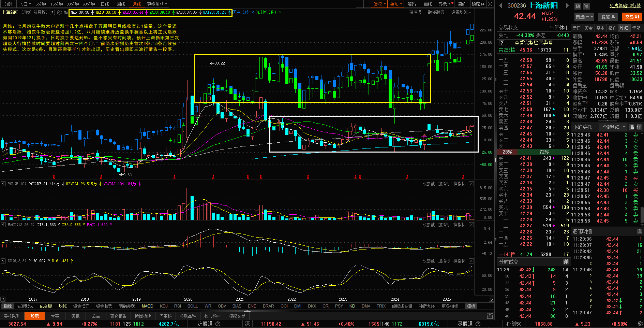644x328 pixels.
Task: Collapse side panel via thin divider arrow
Action: click(496, 159)
